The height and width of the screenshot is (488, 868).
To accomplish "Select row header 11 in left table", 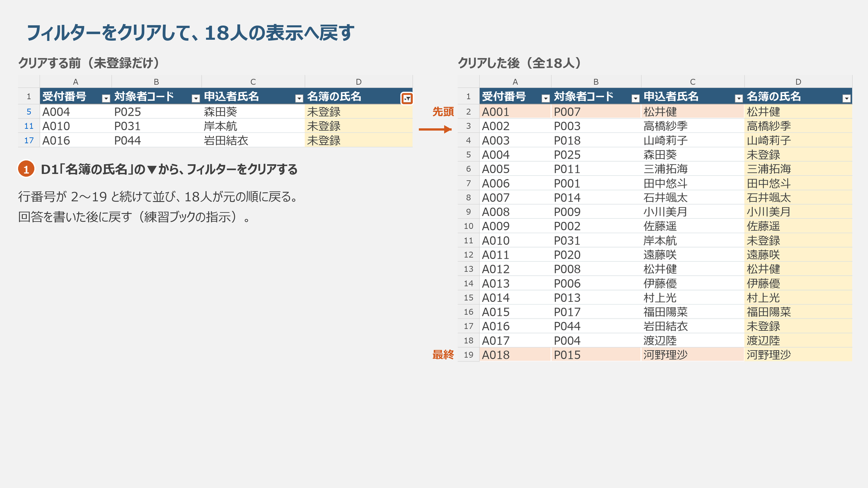I will tap(29, 126).
